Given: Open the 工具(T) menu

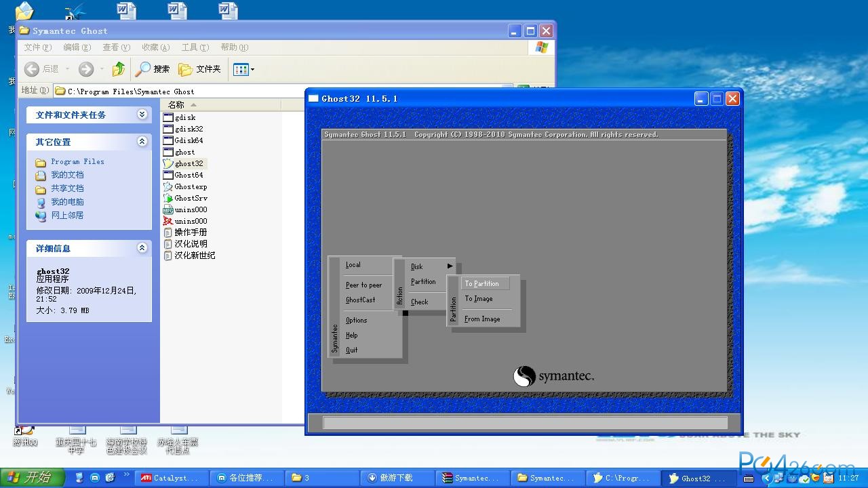Looking at the screenshot, I should tap(195, 47).
